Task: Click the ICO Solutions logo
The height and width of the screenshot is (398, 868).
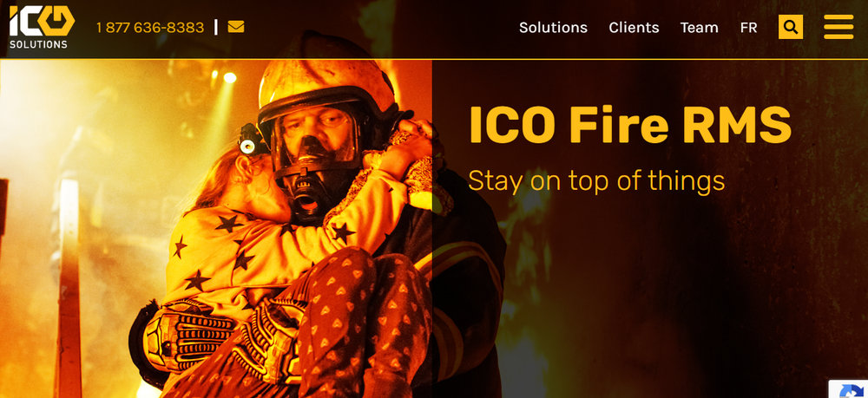Action: point(42,27)
